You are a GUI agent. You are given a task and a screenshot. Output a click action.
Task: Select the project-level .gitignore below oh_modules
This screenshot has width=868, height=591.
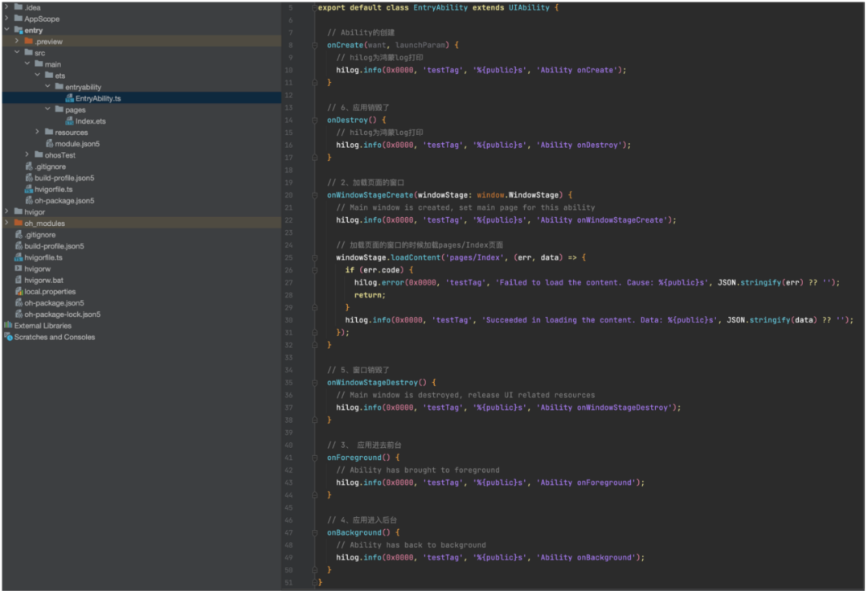pyautogui.click(x=40, y=234)
